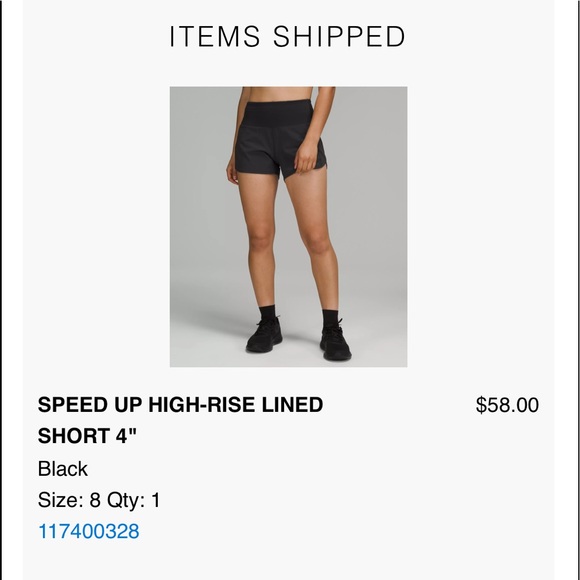The width and height of the screenshot is (580, 580).
Task: Open the item number link 117400328
Action: (89, 531)
